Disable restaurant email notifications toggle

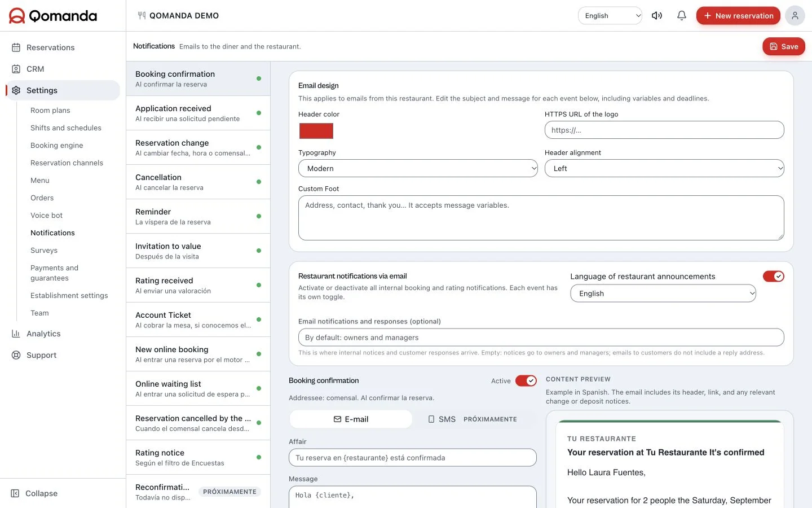click(774, 276)
